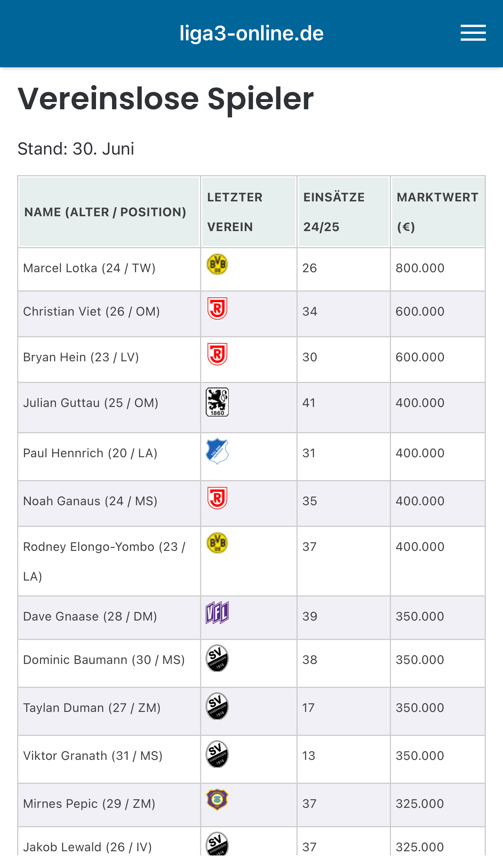Click the Hoffenheim crest beside Paul Hennrich

217,451
